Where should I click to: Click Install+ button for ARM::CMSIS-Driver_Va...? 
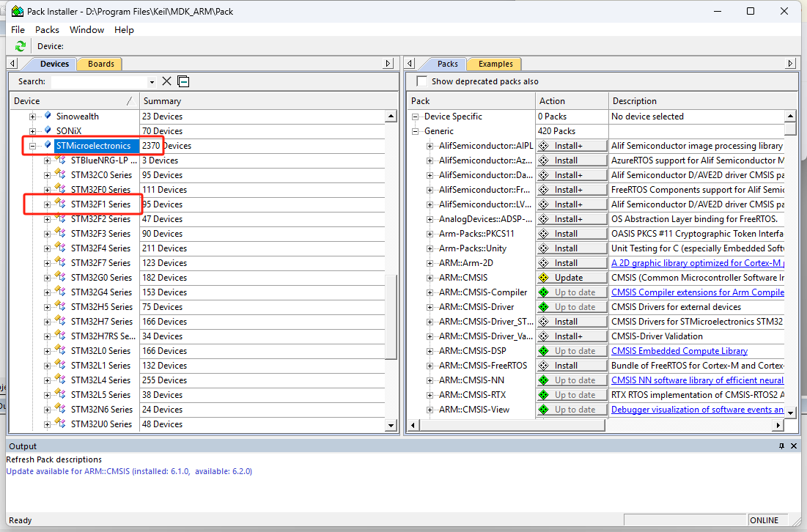(x=572, y=336)
